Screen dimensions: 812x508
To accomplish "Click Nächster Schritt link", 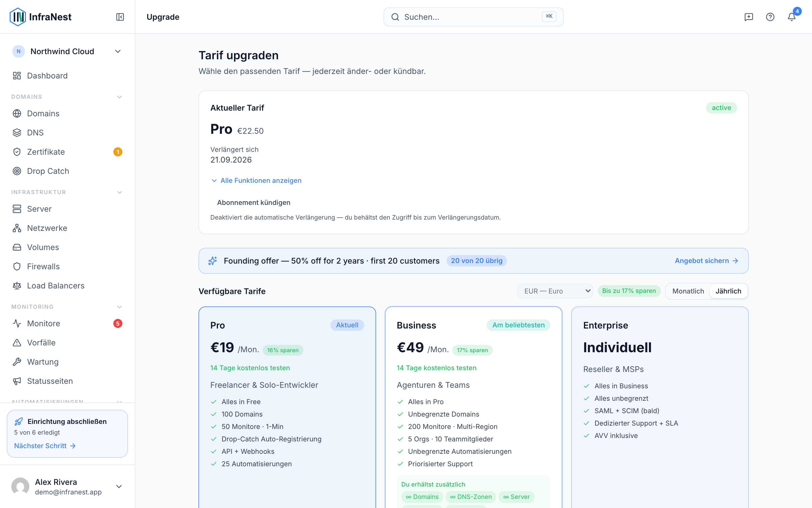I will pos(45,446).
